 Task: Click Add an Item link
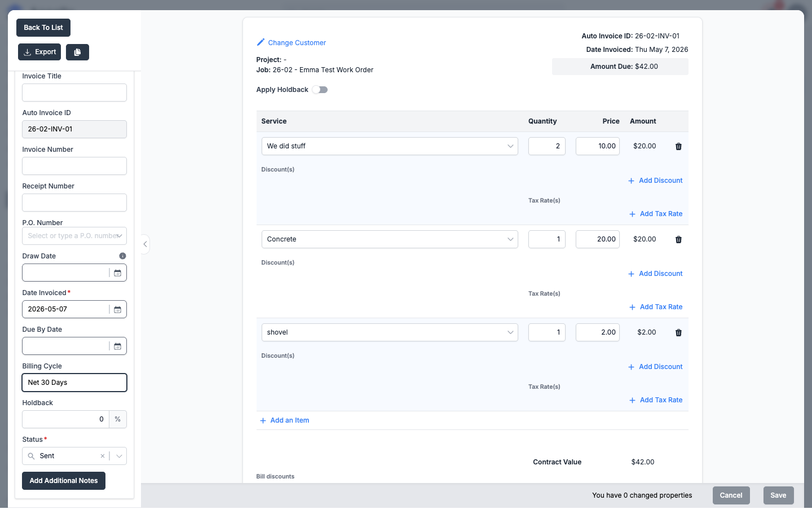[x=284, y=420]
